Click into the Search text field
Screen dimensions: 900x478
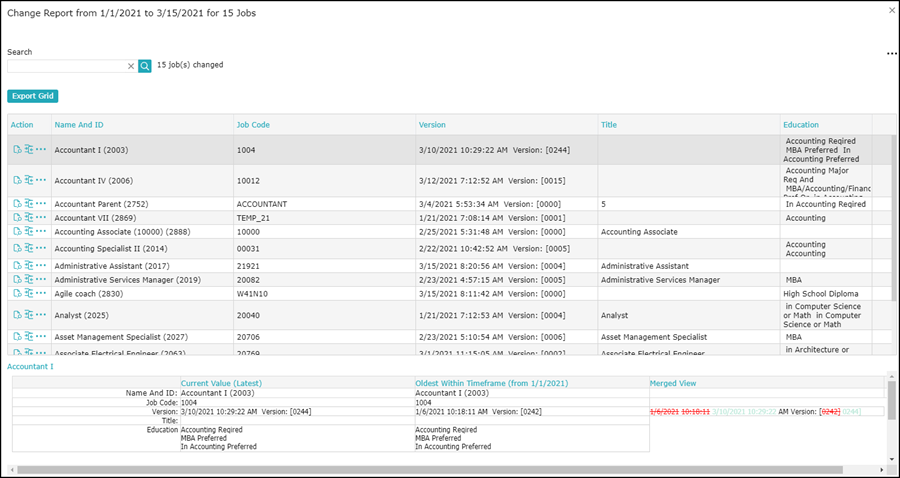67,66
